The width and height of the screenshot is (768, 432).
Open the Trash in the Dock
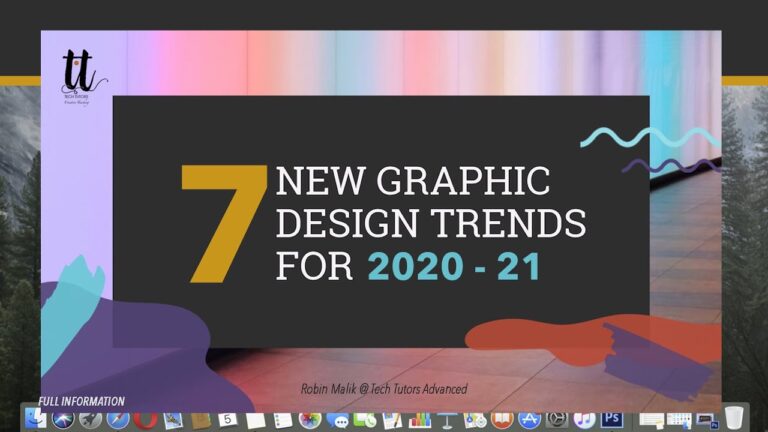(733, 419)
